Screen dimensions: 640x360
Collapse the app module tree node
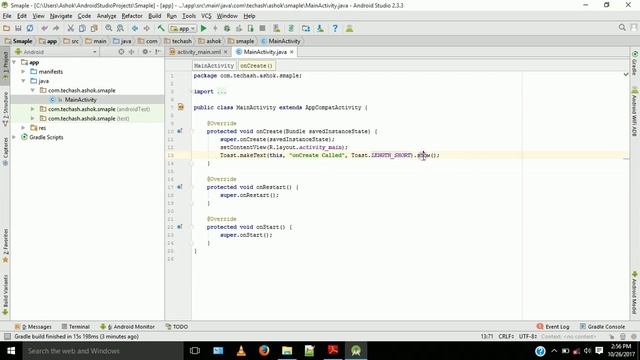14,62
